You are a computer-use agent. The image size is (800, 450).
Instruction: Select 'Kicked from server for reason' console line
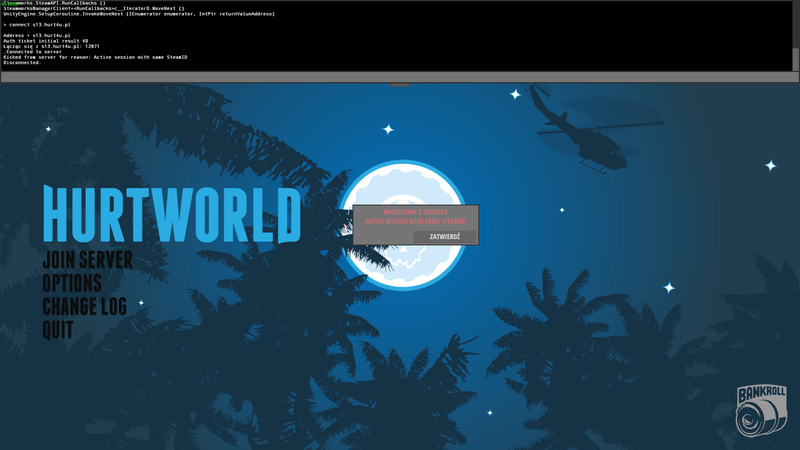pos(95,57)
